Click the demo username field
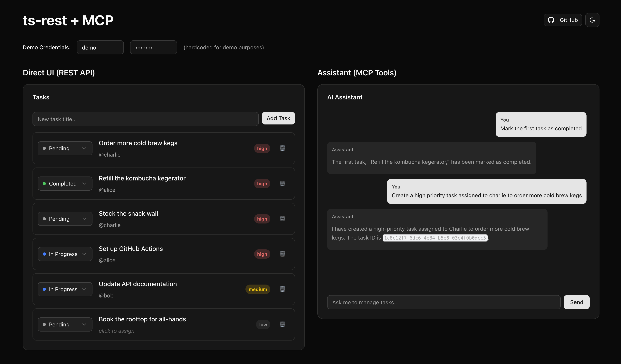 tap(100, 47)
